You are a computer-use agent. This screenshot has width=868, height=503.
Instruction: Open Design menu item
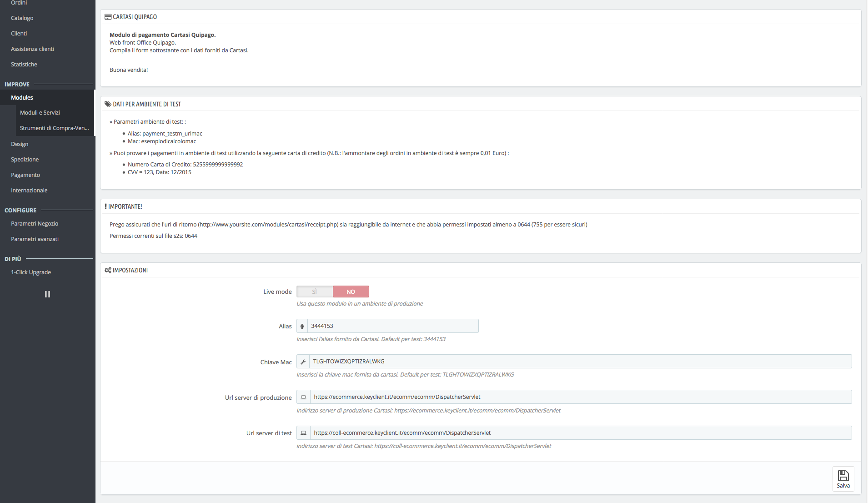coord(20,144)
